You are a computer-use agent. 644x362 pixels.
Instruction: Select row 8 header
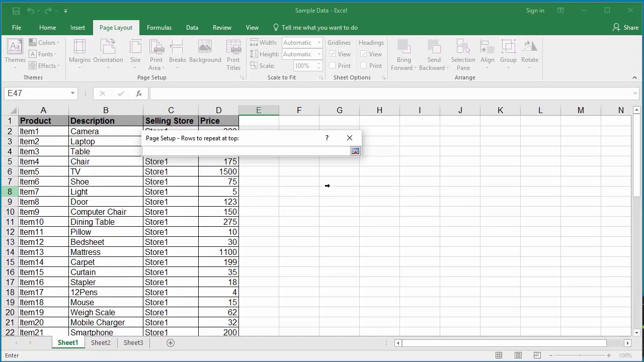10,192
